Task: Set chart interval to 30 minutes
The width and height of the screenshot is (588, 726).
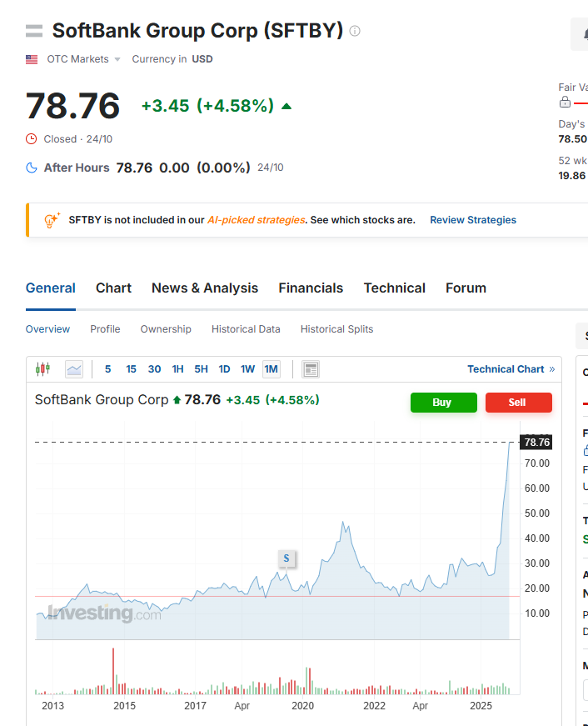Action: pyautogui.click(x=154, y=369)
